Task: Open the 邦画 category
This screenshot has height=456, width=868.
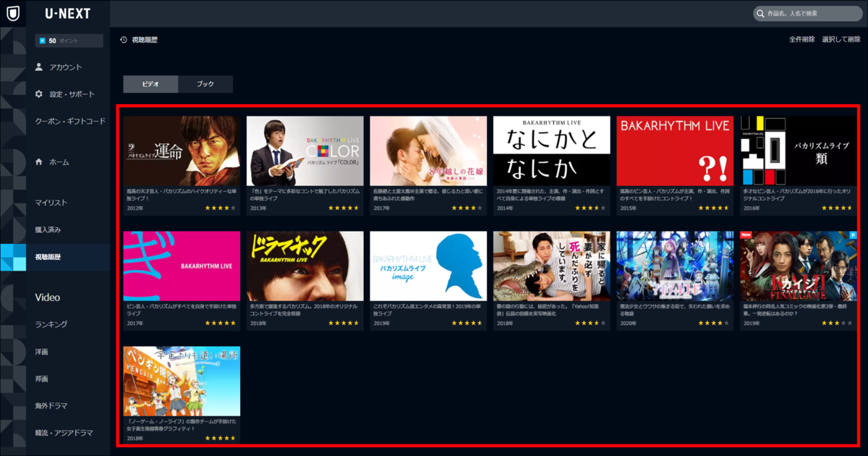Action: pos(42,379)
